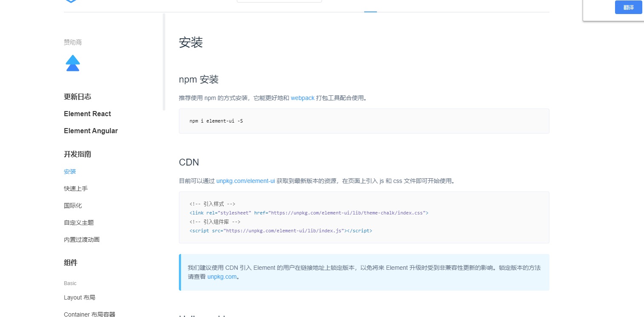This screenshot has width=644, height=317.
Task: Open the unpkg.com link in the tip box
Action: (x=221, y=277)
